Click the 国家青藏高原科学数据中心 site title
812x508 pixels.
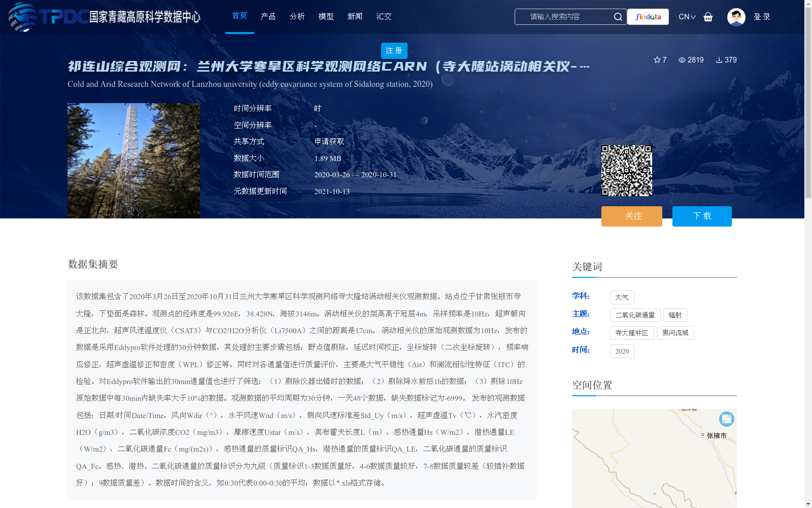coord(145,17)
